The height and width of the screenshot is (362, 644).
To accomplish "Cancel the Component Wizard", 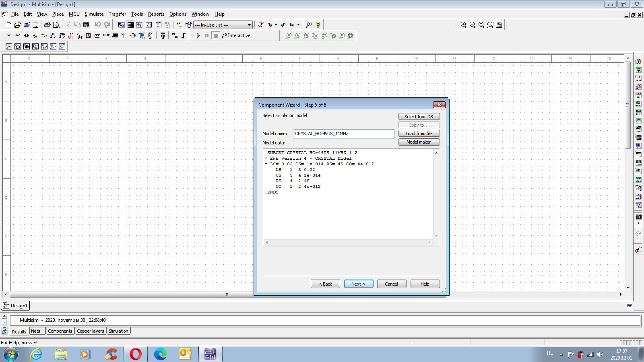I will point(392,284).
